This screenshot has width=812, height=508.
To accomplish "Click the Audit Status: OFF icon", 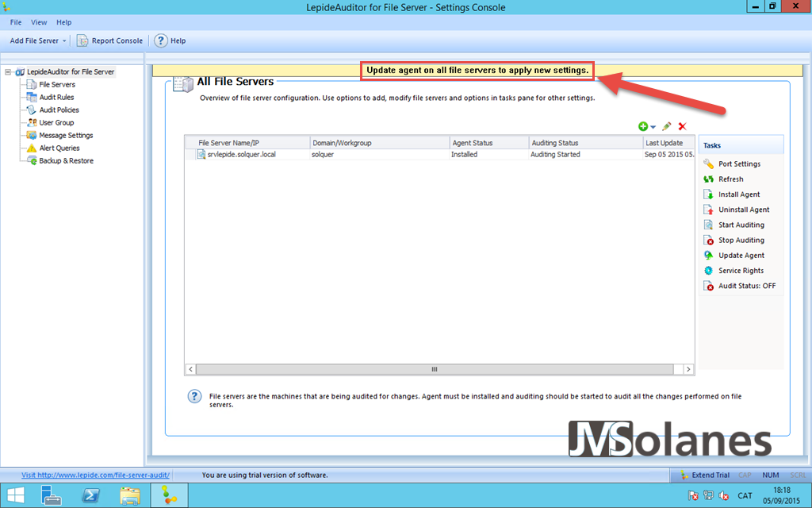I will 708,286.
